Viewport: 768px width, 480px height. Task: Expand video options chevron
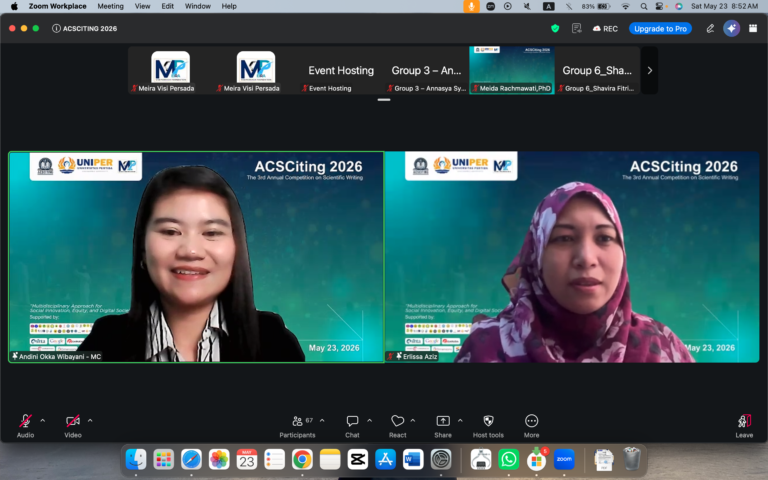coord(90,420)
